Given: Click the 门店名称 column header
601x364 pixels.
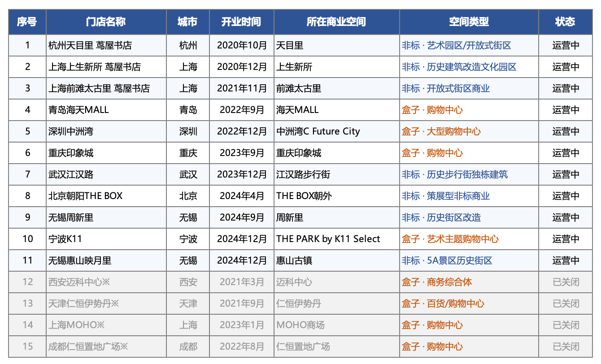Looking at the screenshot, I should pyautogui.click(x=106, y=22).
